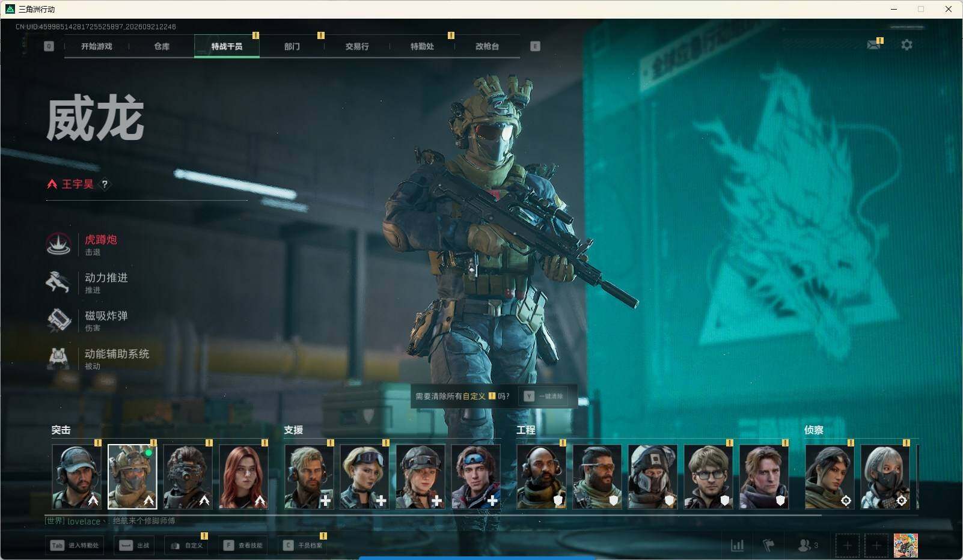Select the 虎蹲炮 skill icon
The image size is (963, 560).
tap(59, 244)
